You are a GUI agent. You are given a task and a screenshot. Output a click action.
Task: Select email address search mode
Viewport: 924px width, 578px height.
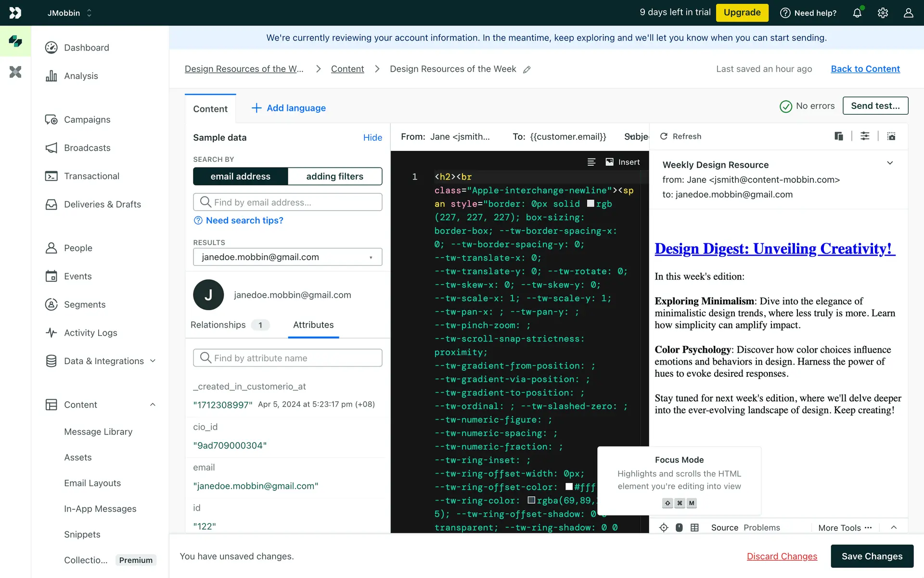click(x=240, y=176)
